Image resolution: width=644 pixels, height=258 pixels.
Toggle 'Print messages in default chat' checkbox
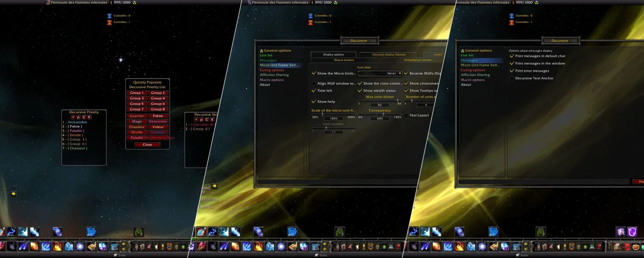[x=512, y=56]
